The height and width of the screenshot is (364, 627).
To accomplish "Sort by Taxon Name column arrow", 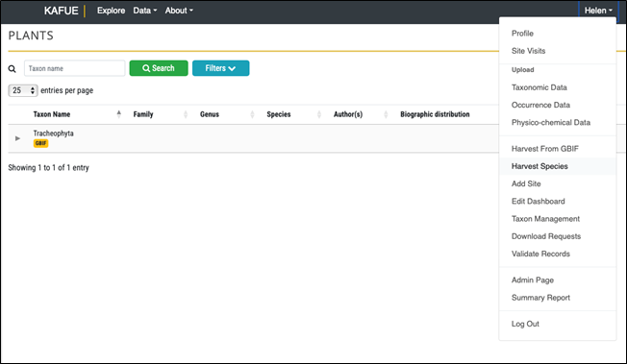I will tap(118, 114).
